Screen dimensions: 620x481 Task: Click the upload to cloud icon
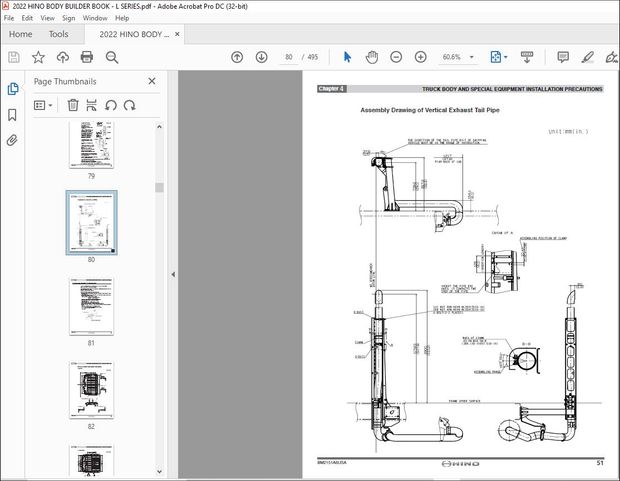63,57
